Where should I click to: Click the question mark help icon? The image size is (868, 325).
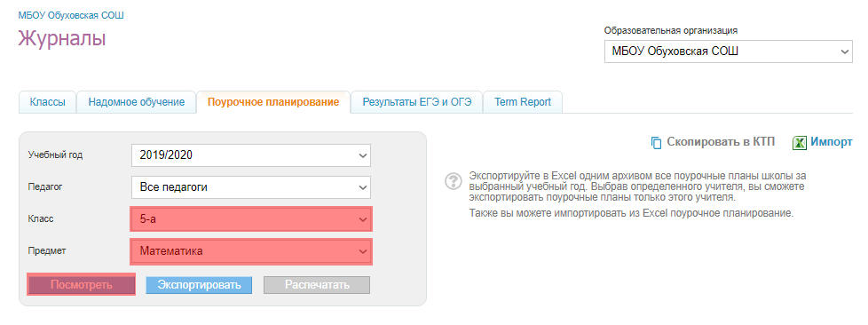454,181
